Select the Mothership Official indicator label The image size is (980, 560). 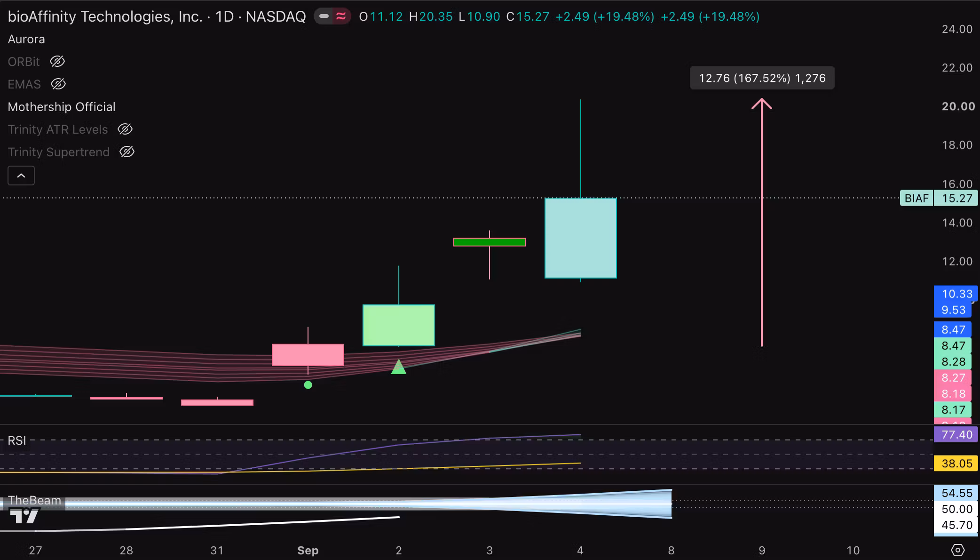(62, 107)
